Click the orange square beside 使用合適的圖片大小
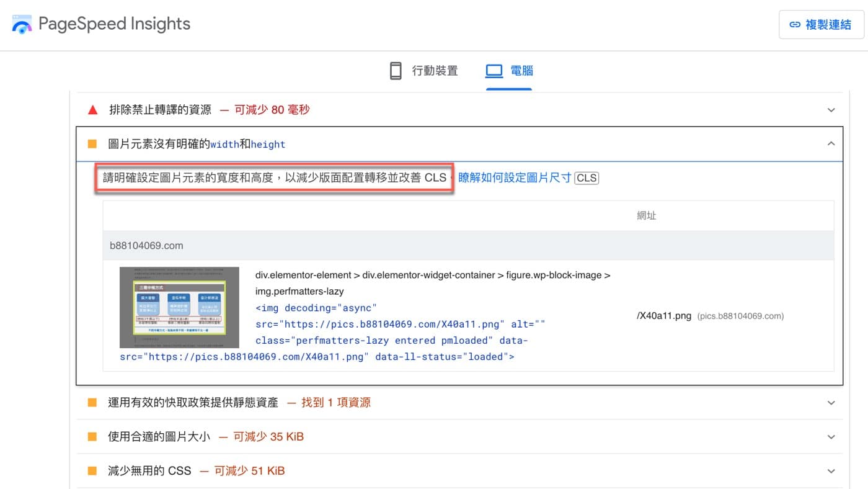Viewport: 868px width, 489px height. click(x=92, y=437)
